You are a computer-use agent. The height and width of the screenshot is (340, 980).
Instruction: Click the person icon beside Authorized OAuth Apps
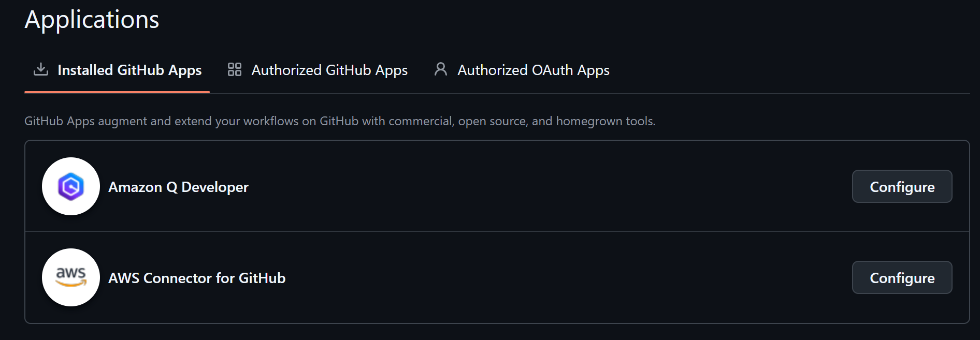click(x=441, y=69)
